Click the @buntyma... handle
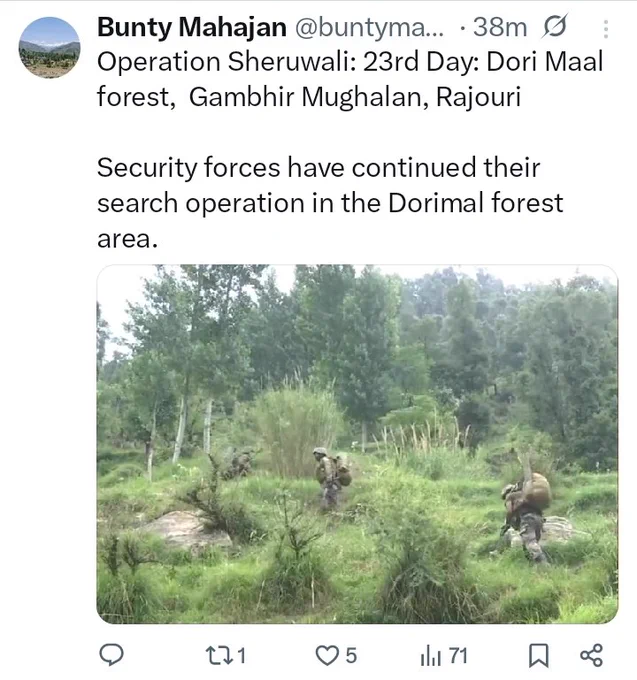This screenshot has height=680, width=637. pyautogui.click(x=369, y=28)
